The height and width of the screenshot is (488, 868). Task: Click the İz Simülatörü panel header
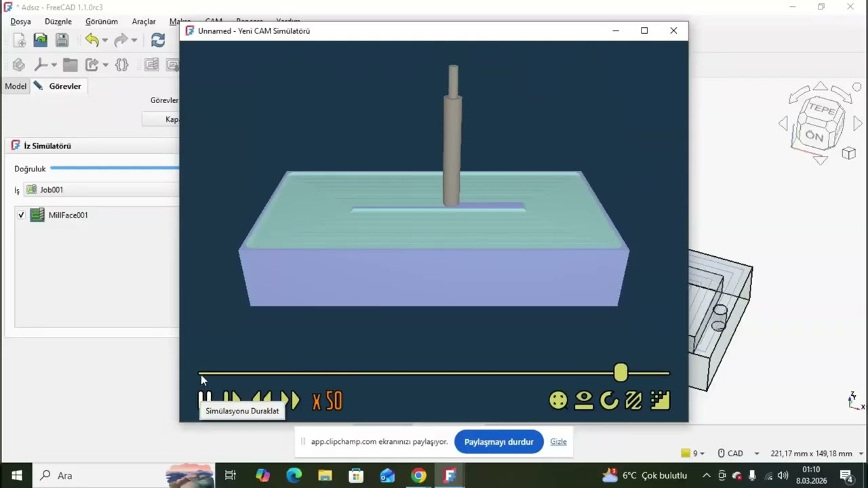point(93,146)
